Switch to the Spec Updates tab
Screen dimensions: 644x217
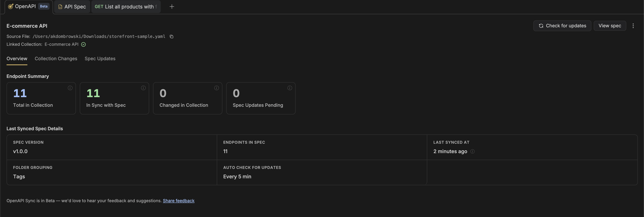click(100, 59)
